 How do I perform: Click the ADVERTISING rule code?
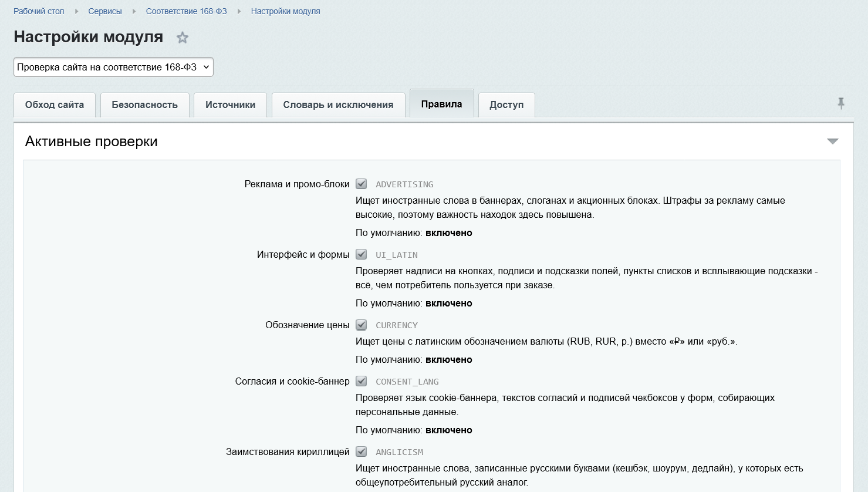click(x=404, y=184)
